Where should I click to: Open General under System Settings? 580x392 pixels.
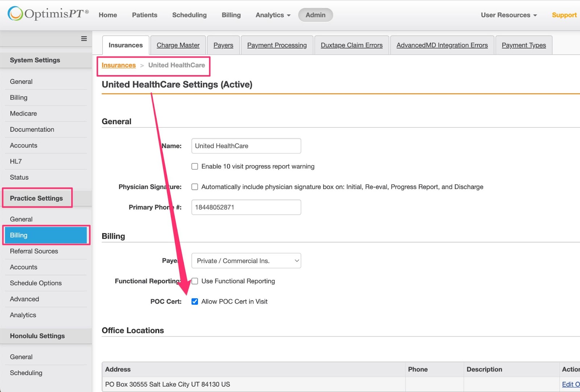coord(46,82)
